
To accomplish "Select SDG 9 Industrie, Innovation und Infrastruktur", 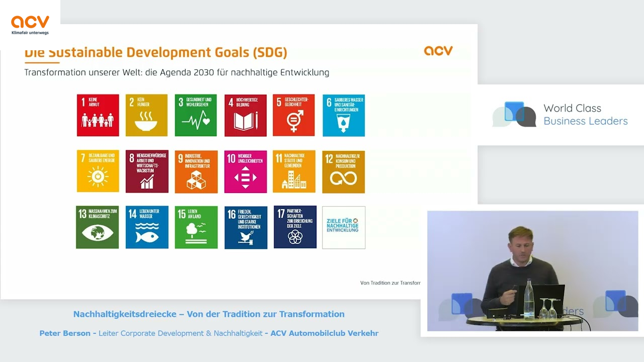I will pyautogui.click(x=196, y=171).
